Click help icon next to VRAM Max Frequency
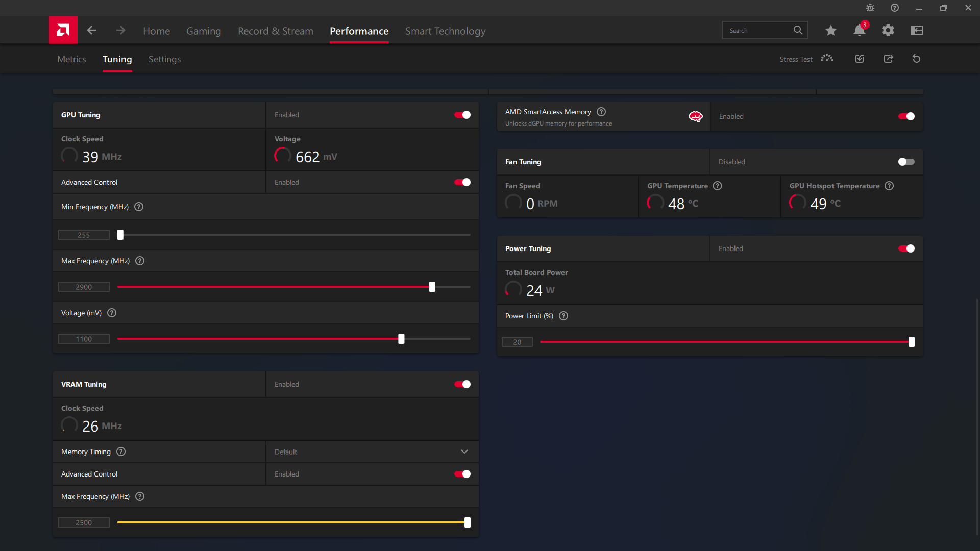 click(x=140, y=496)
